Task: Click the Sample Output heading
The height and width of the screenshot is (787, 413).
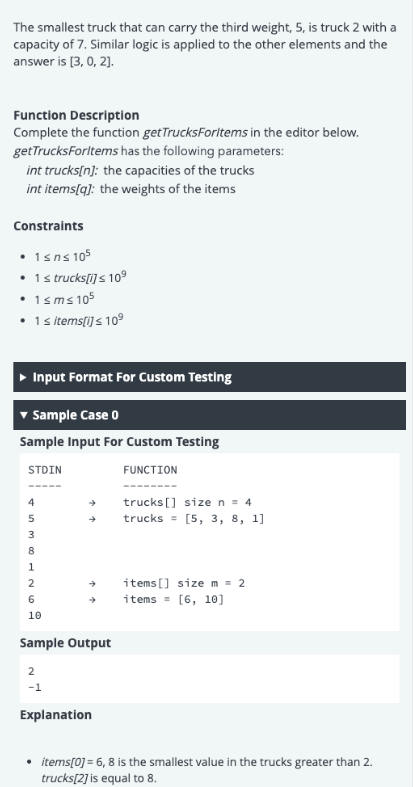Action: pos(65,643)
